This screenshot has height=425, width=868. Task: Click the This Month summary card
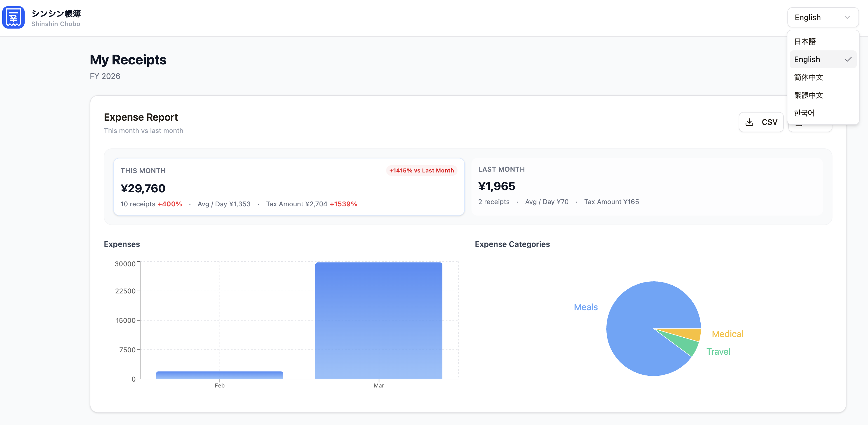click(x=289, y=187)
